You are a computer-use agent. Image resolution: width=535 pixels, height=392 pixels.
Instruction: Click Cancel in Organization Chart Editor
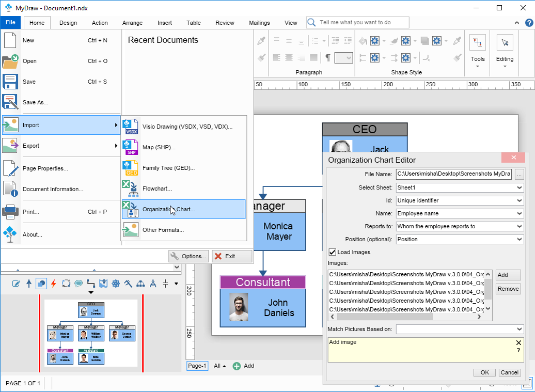tap(509, 372)
